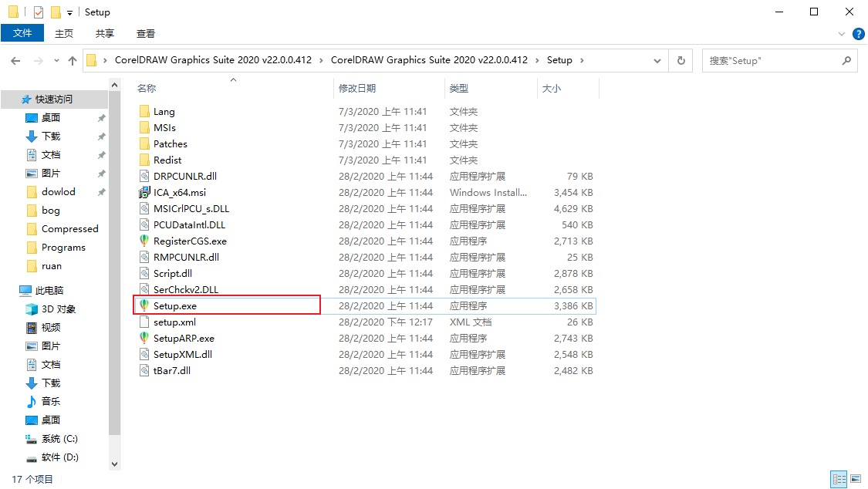Click the setup.xml document icon

tap(144, 322)
